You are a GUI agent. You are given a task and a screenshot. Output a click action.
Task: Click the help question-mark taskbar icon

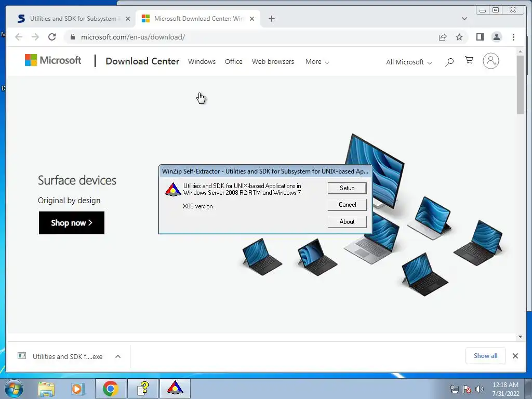(x=143, y=389)
